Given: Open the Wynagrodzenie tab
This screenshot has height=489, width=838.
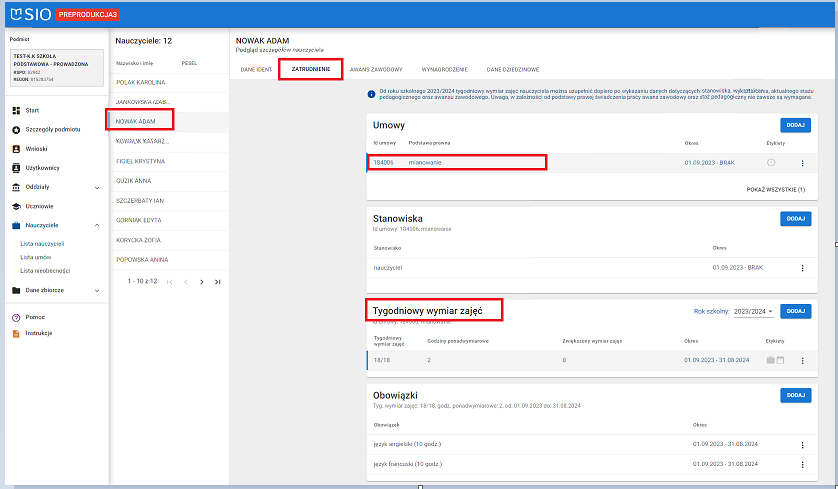Looking at the screenshot, I should tap(443, 70).
